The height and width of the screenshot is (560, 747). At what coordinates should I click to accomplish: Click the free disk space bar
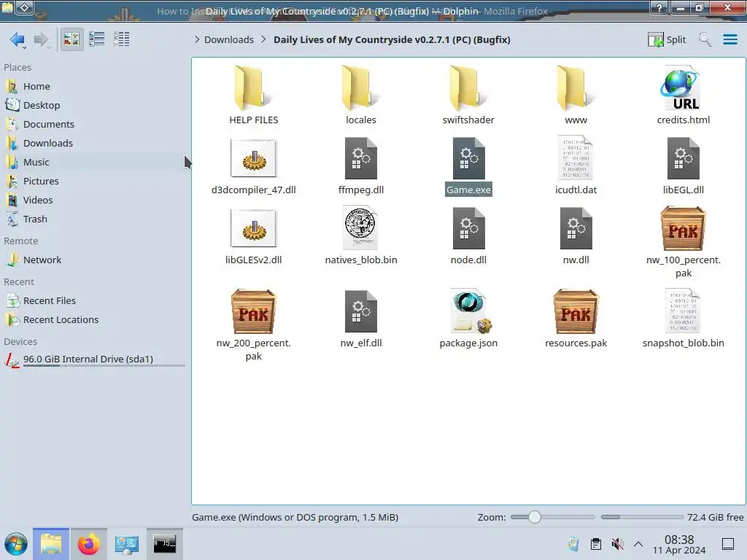(642, 517)
